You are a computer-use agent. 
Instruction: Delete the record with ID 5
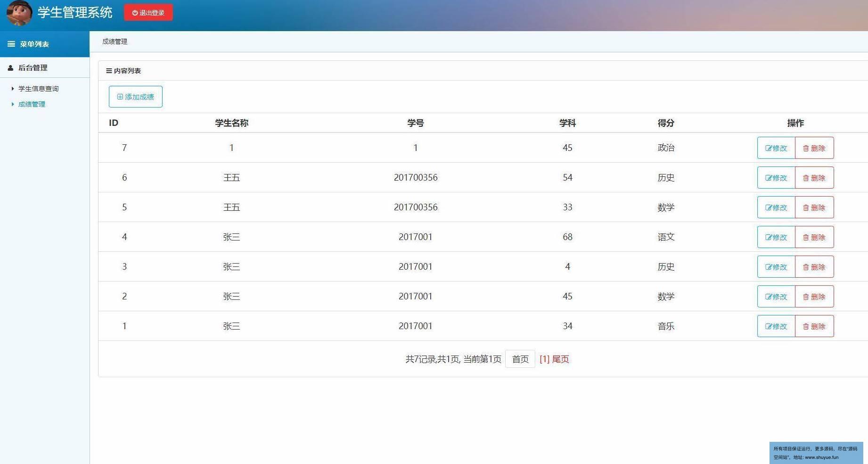click(814, 207)
